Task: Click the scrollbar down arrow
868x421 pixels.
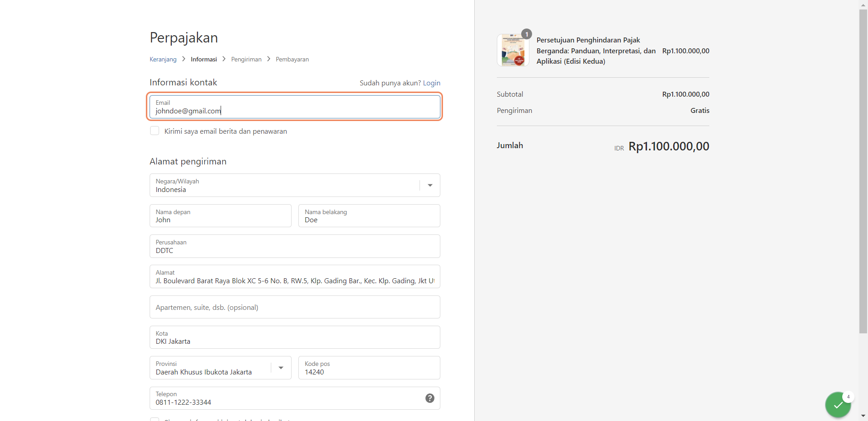Action: (x=863, y=416)
